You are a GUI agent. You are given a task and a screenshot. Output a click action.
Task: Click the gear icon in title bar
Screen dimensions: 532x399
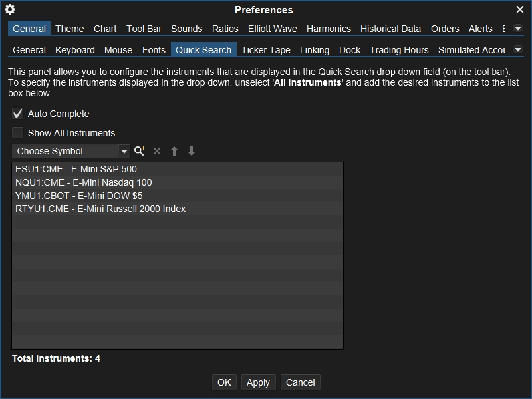click(x=10, y=9)
